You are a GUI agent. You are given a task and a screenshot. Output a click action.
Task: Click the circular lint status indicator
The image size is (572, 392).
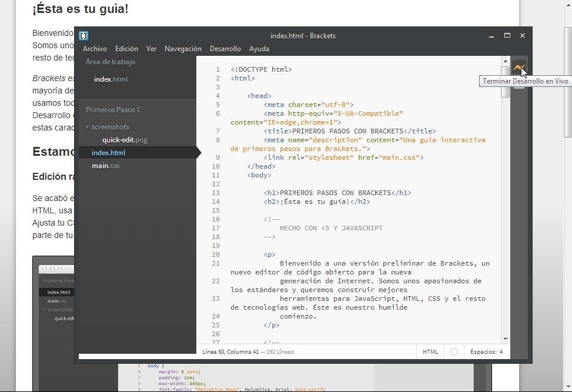(454, 352)
